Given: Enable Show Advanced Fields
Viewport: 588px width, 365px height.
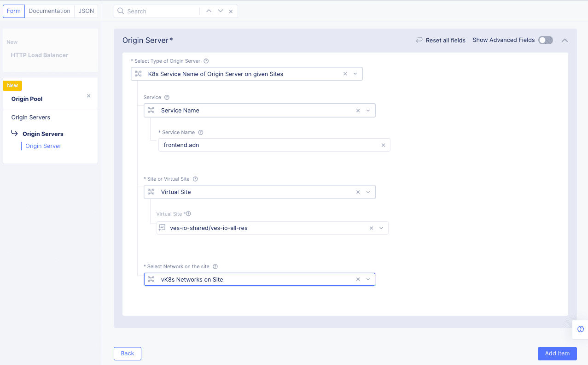Looking at the screenshot, I should point(545,40).
